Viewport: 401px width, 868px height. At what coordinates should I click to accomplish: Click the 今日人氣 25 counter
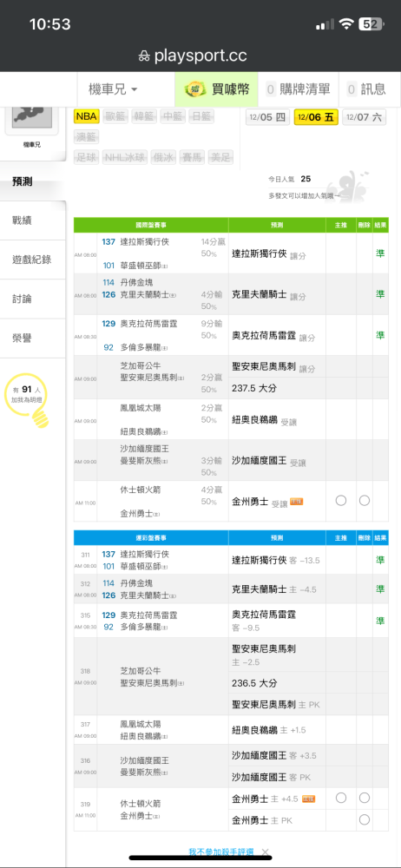[289, 179]
